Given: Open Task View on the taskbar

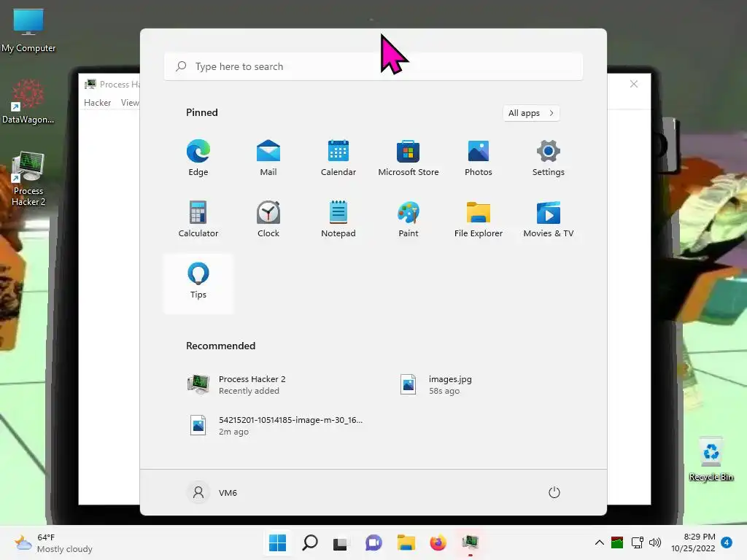Looking at the screenshot, I should pyautogui.click(x=340, y=542).
